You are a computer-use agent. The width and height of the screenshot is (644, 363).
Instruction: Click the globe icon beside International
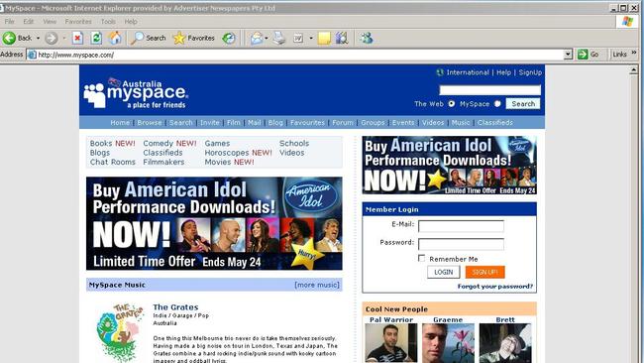(x=440, y=72)
